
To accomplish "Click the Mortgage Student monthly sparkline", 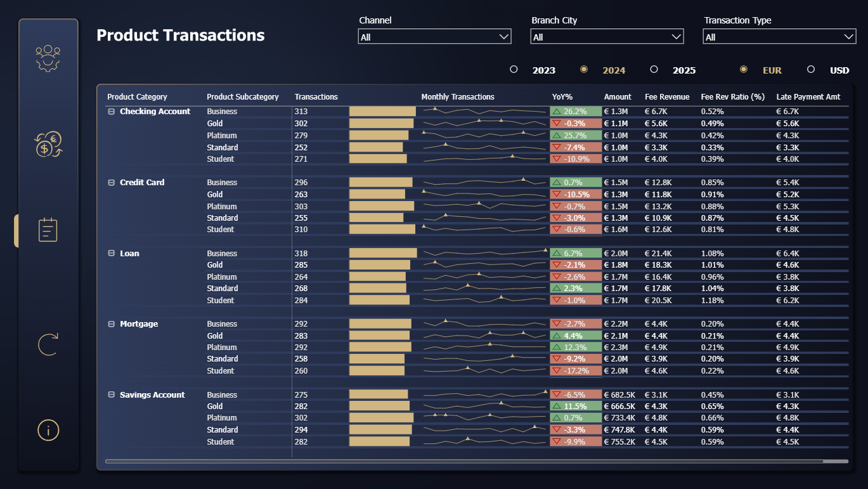I will pos(484,371).
